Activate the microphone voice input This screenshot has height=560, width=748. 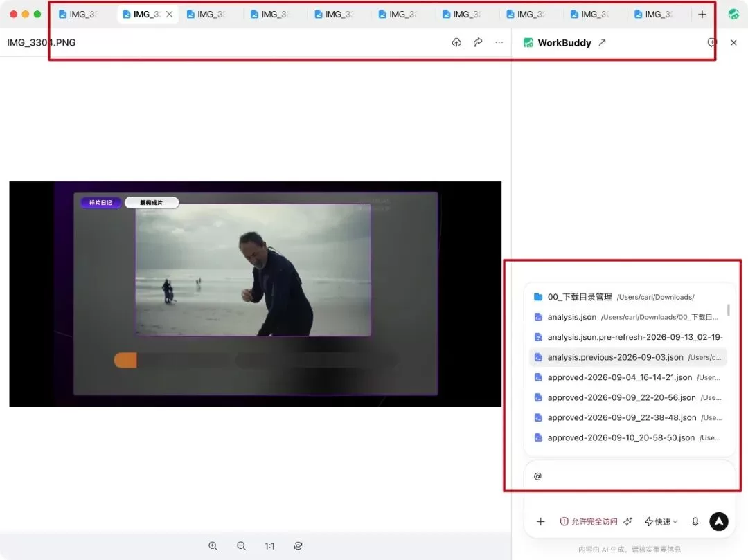[695, 521]
